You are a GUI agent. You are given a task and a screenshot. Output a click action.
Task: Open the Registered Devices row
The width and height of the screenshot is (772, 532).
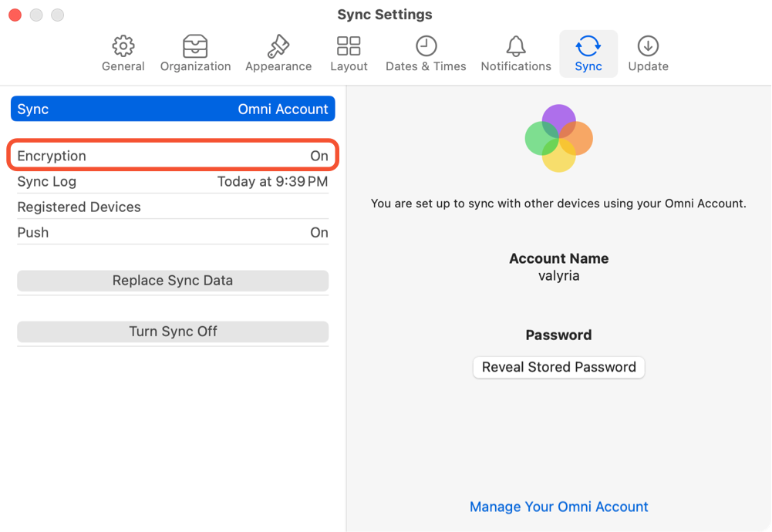pos(173,207)
